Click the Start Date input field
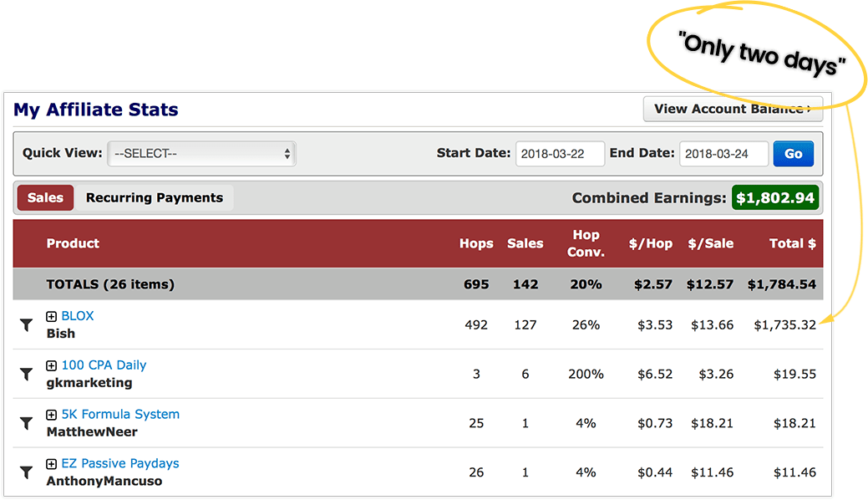Screen dimensions: 868x500 [x=561, y=154]
